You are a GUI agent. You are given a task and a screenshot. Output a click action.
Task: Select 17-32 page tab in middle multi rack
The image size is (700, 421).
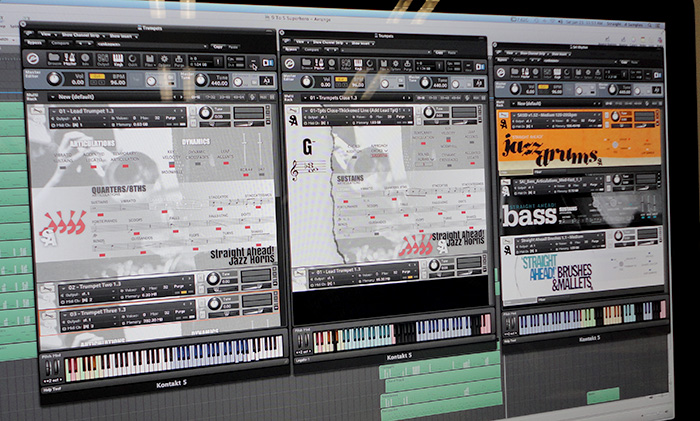(x=432, y=98)
